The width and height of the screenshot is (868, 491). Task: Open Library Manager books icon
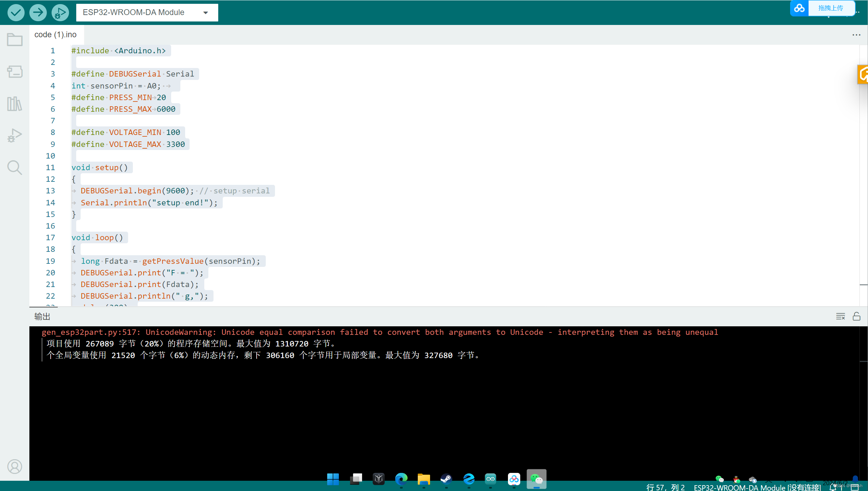coord(15,104)
